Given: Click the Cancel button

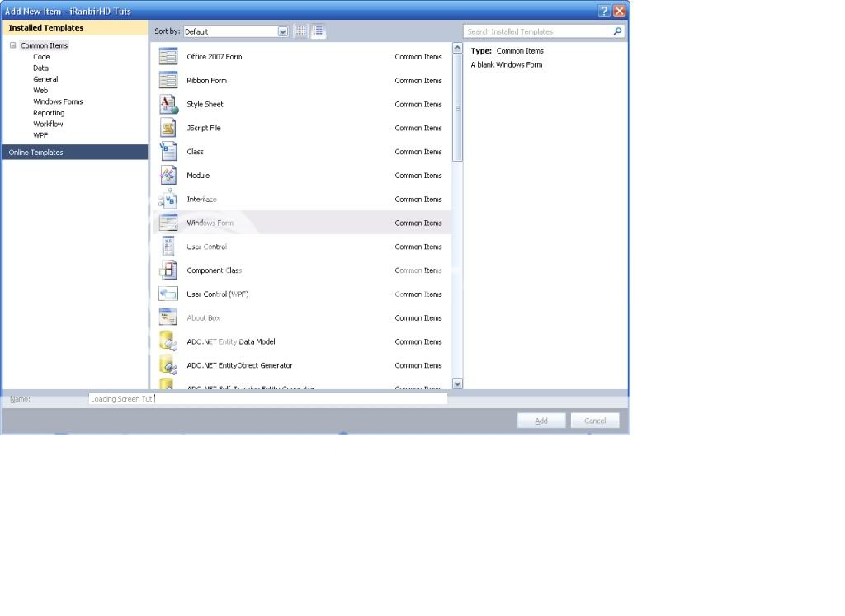Looking at the screenshot, I should point(595,421).
